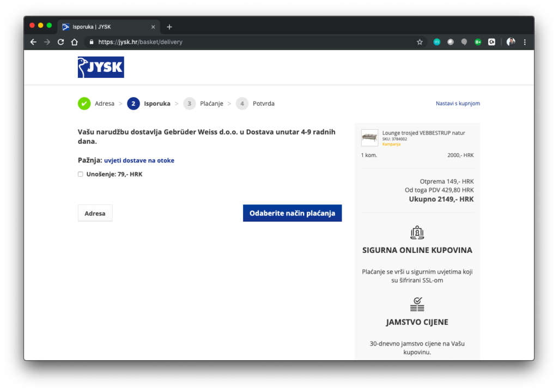The image size is (558, 392).
Task: Open the Chrome three-dot menu
Action: pos(525,42)
